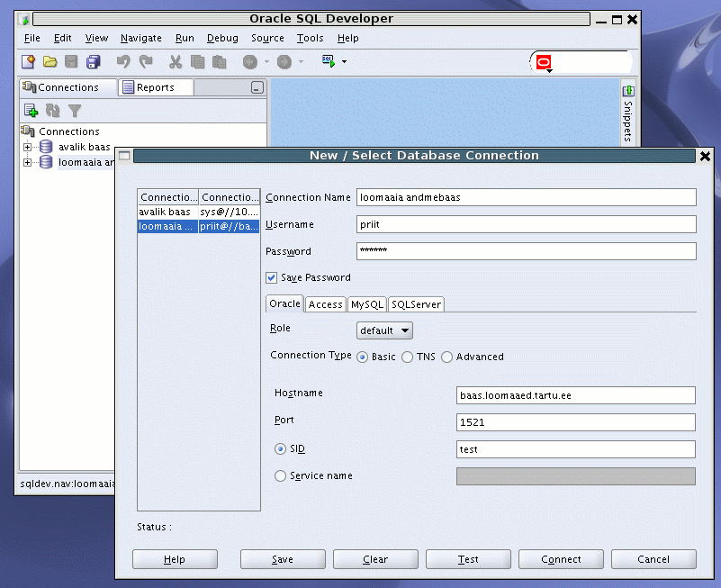This screenshot has width=721, height=588.
Task: Click the Hostname field baas.loomaaed.tartu.ee
Action: coord(576,395)
